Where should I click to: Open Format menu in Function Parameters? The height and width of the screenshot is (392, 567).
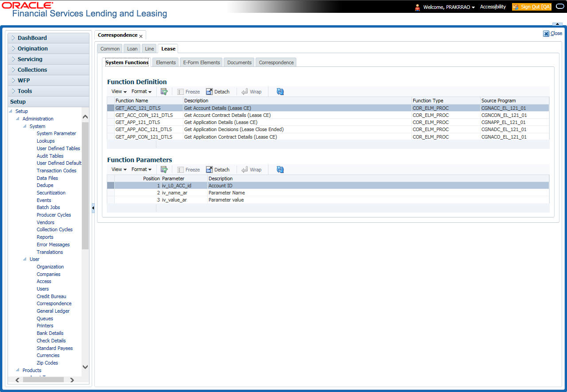pyautogui.click(x=141, y=170)
